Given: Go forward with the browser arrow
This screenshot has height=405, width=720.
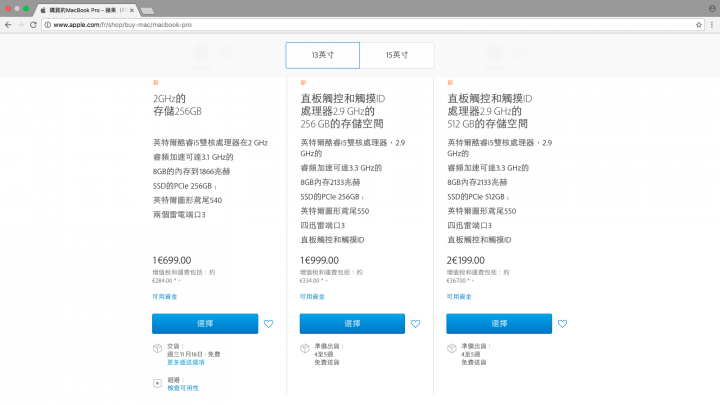Looking at the screenshot, I should [20, 25].
